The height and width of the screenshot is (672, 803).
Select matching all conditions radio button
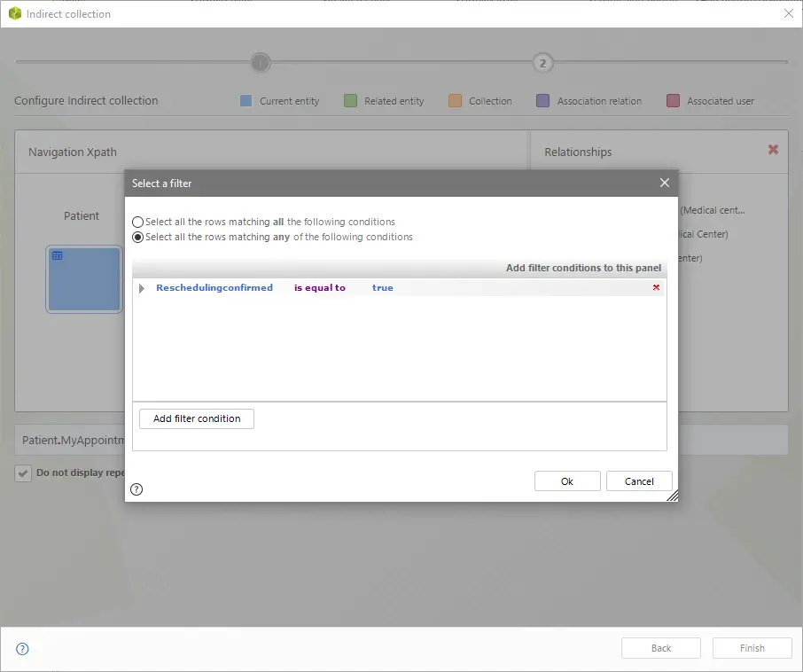(137, 223)
